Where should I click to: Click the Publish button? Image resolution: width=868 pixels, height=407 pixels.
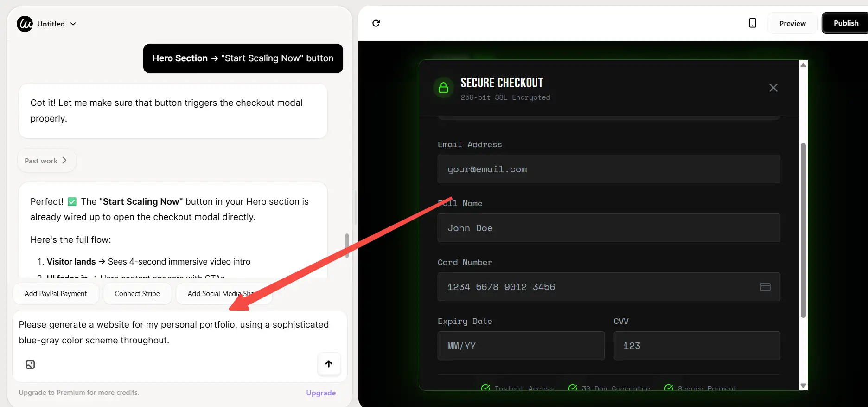pos(845,23)
